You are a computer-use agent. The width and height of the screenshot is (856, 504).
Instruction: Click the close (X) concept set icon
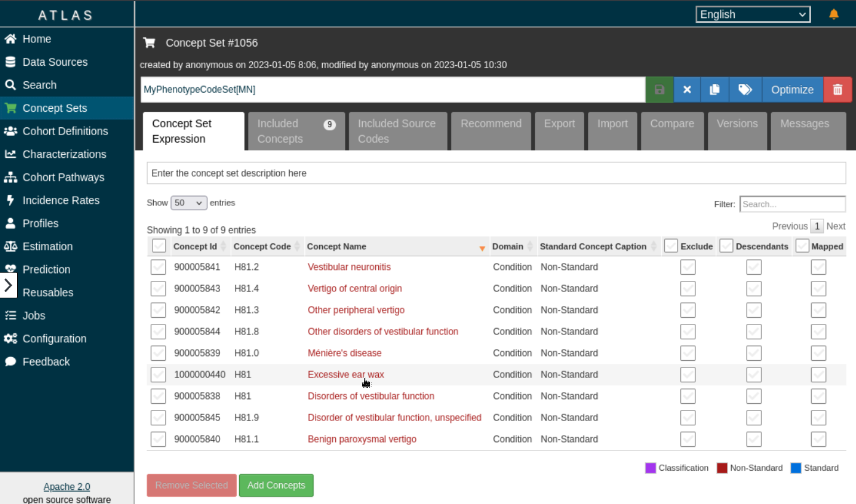pos(688,90)
